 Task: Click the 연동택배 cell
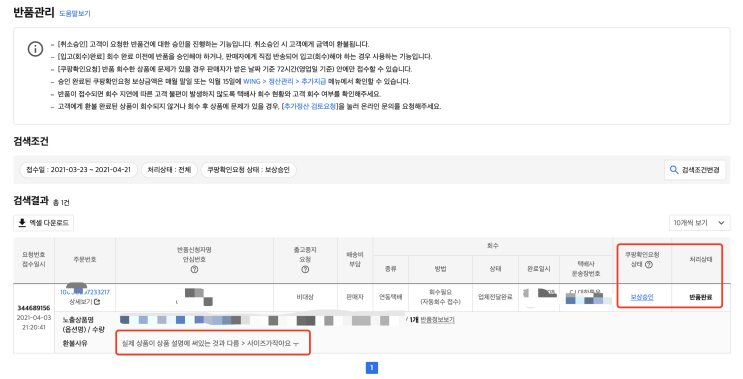(390, 297)
